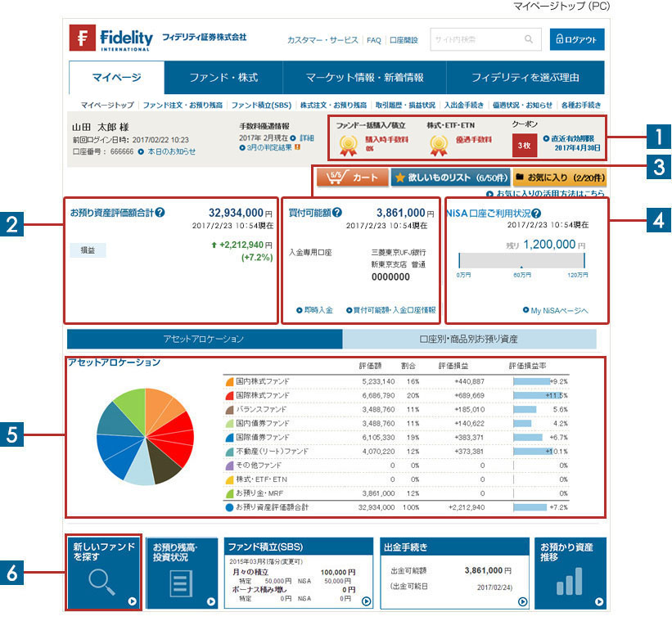The width and height of the screenshot is (672, 621).
Task: Click the お預り資産評価額合計 total row label
Action: click(x=272, y=507)
